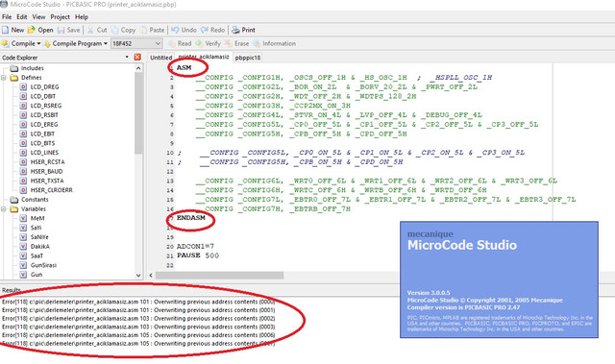Click the HSER_BAUD define icon
615x364 pixels.
pos(23,171)
